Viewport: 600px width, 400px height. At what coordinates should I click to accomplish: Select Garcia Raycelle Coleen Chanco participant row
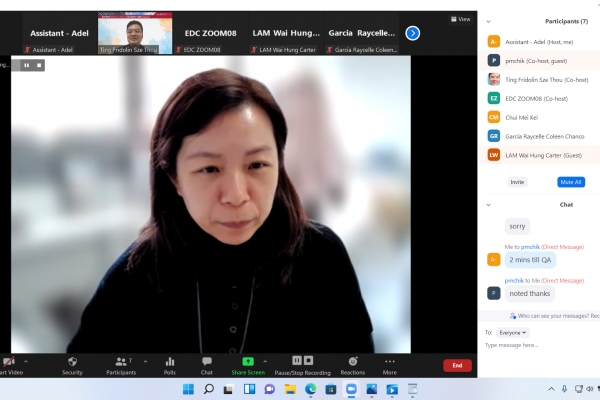click(x=540, y=136)
